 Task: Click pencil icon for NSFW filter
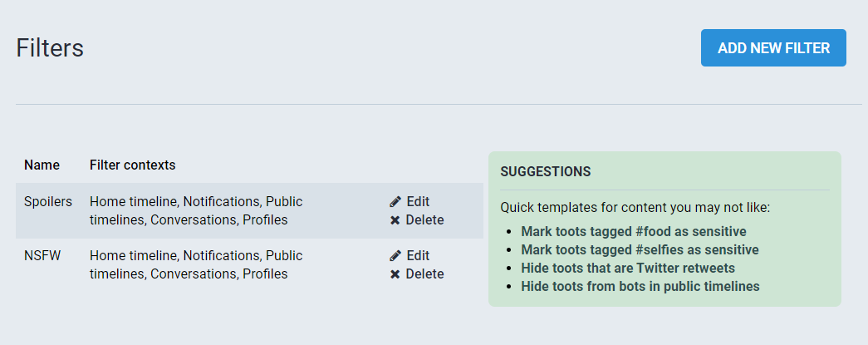(x=395, y=255)
